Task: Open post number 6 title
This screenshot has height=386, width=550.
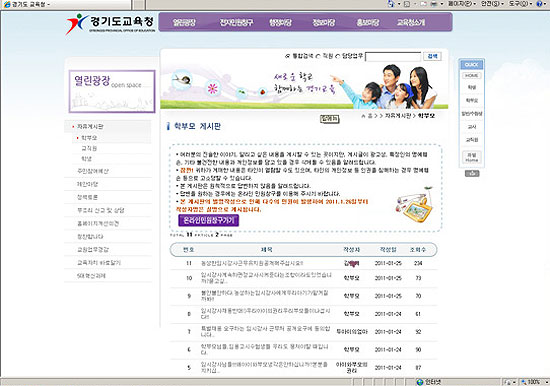Action: coord(264,350)
